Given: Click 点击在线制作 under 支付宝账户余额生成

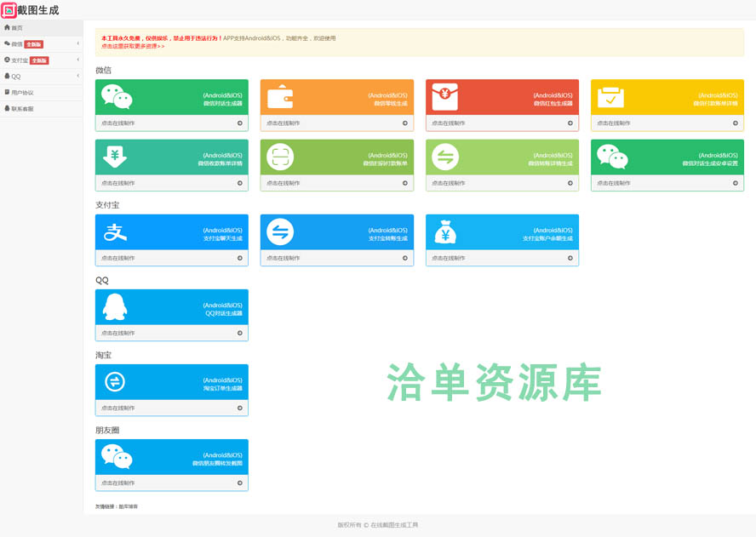Looking at the screenshot, I should point(449,258).
